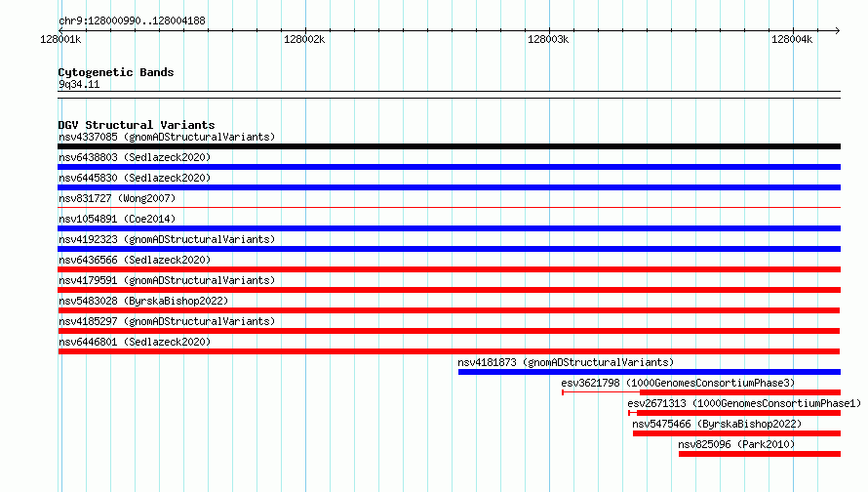Screen dimensions: 868x492
Task: Open variant nsv6445830 (Sedlazeck2020) label
Action: 135,178
